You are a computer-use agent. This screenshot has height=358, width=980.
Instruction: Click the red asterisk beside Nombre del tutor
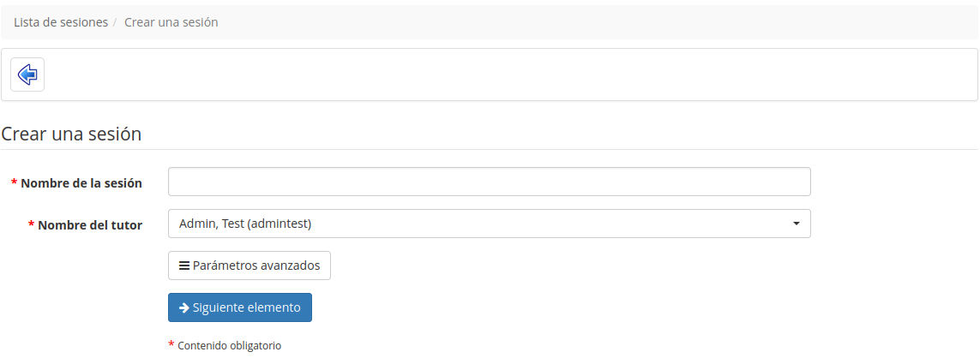click(31, 224)
